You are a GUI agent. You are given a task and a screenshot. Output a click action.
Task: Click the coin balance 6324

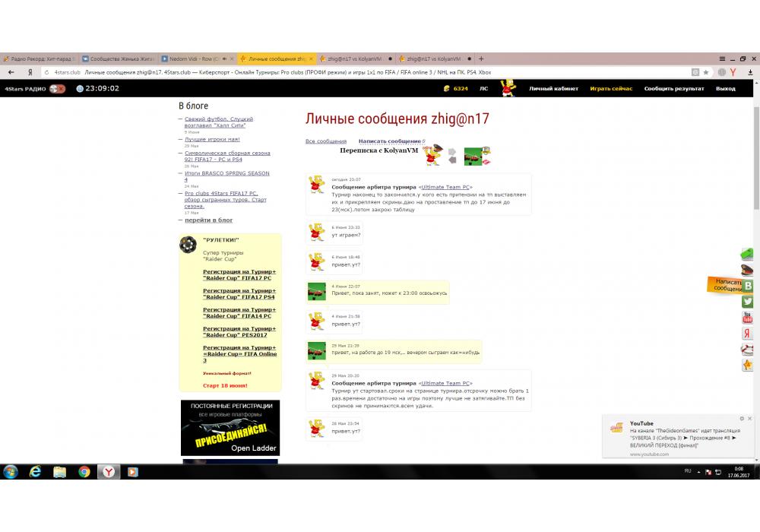pos(455,89)
